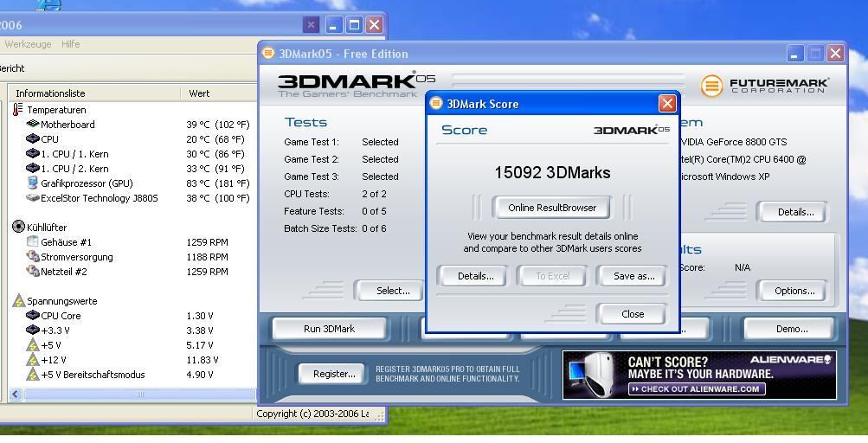Click the Run 3DMark button
Screen dimensions: 868x443
point(330,329)
